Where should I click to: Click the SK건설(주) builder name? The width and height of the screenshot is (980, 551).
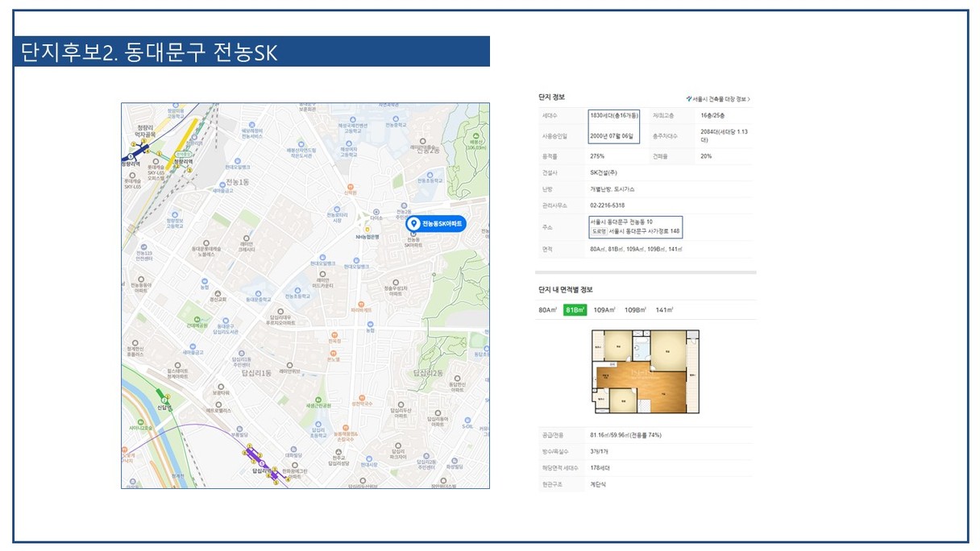pyautogui.click(x=604, y=172)
